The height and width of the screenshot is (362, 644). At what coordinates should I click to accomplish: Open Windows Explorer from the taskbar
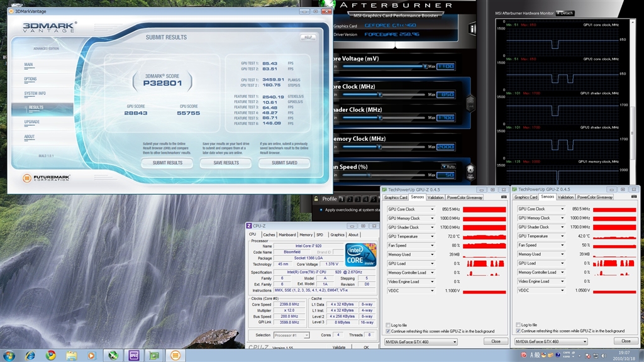click(x=72, y=356)
